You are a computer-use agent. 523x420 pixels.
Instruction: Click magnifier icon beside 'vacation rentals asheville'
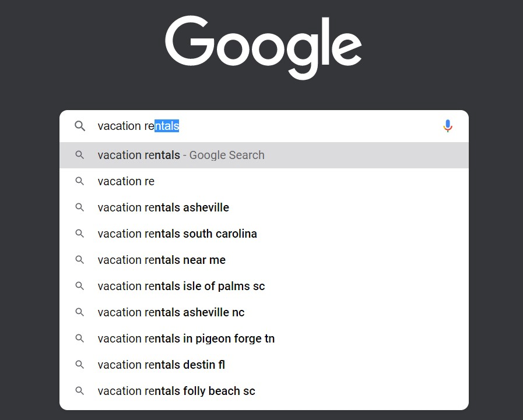pyautogui.click(x=79, y=207)
